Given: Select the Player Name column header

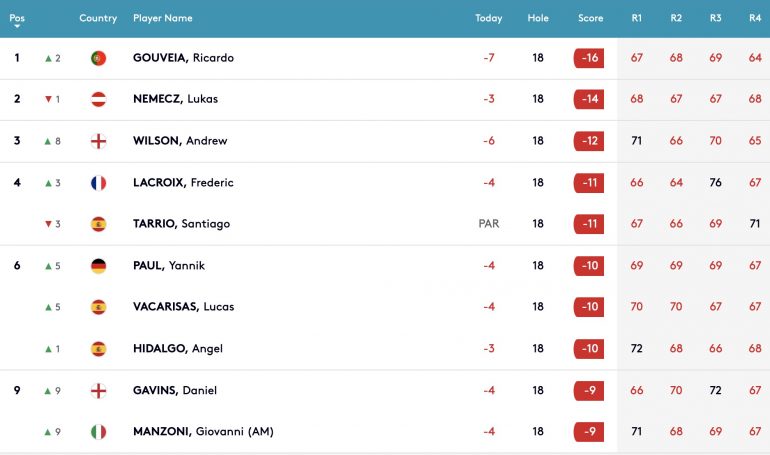Looking at the screenshot, I should (163, 18).
